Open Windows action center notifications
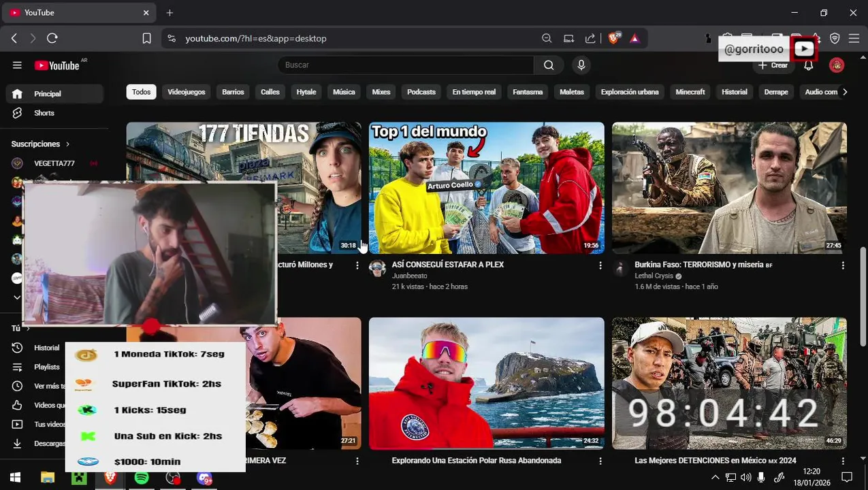868x490 pixels. pyautogui.click(x=847, y=478)
